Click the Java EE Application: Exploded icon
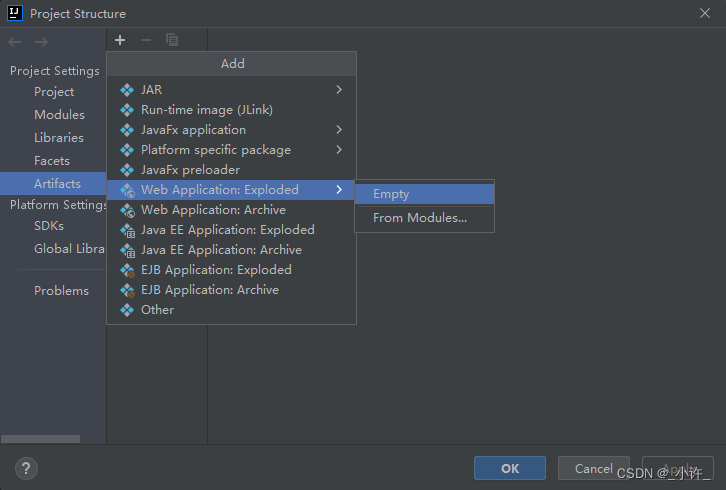The width and height of the screenshot is (726, 490). tap(127, 230)
